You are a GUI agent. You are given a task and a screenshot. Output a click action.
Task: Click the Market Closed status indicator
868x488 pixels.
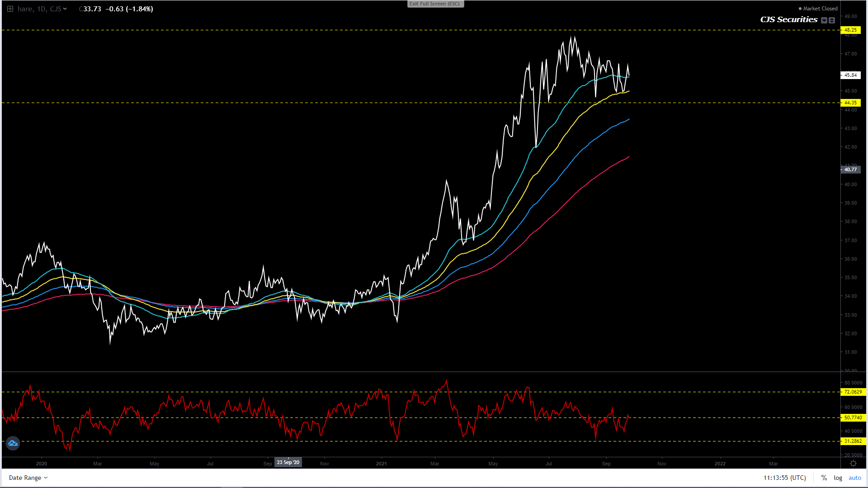click(x=818, y=9)
